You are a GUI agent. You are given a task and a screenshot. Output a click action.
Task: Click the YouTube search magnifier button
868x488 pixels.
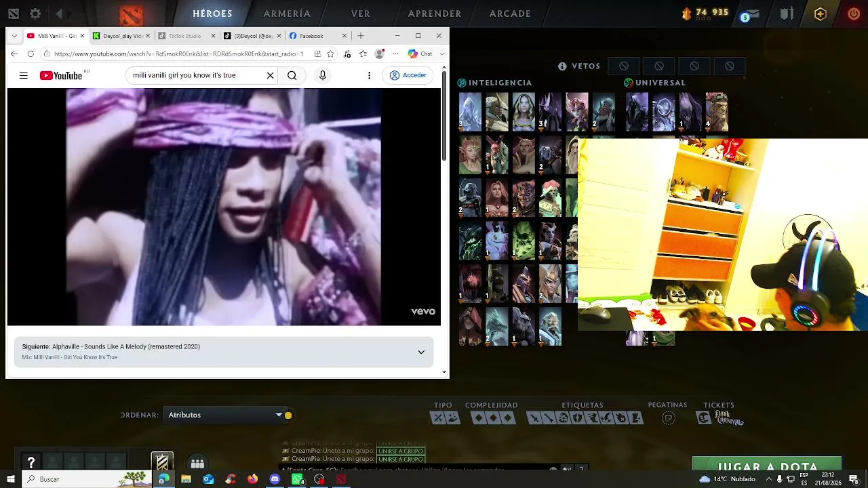(292, 75)
